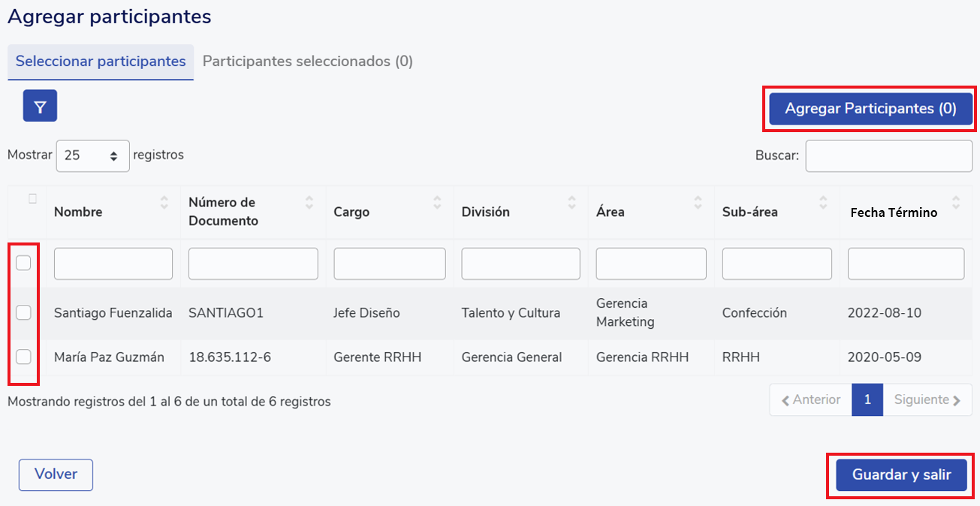Viewport: 980px width, 506px height.
Task: Sort by Fecha Término column arrows
Action: [956, 203]
